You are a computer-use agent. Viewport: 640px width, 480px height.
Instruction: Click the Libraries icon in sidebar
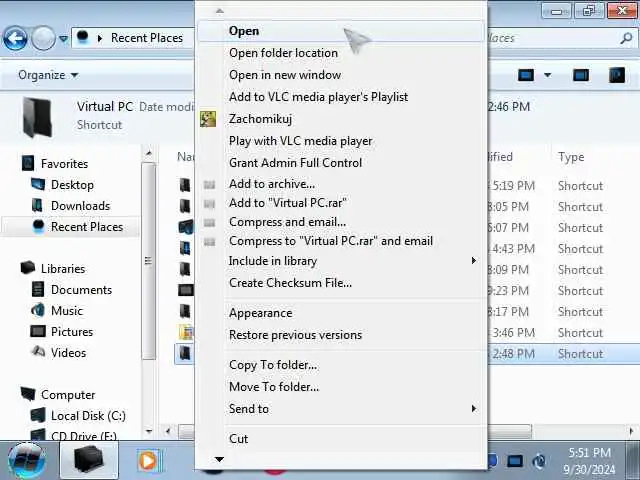(x=28, y=268)
